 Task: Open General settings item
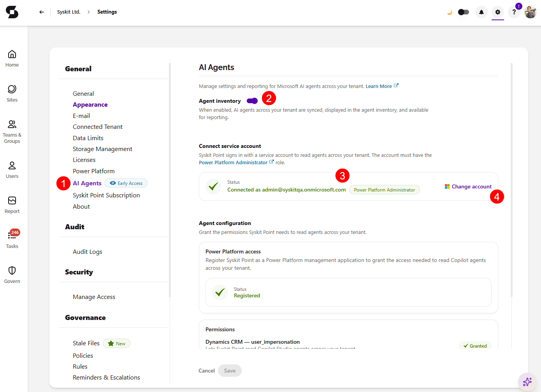83,94
